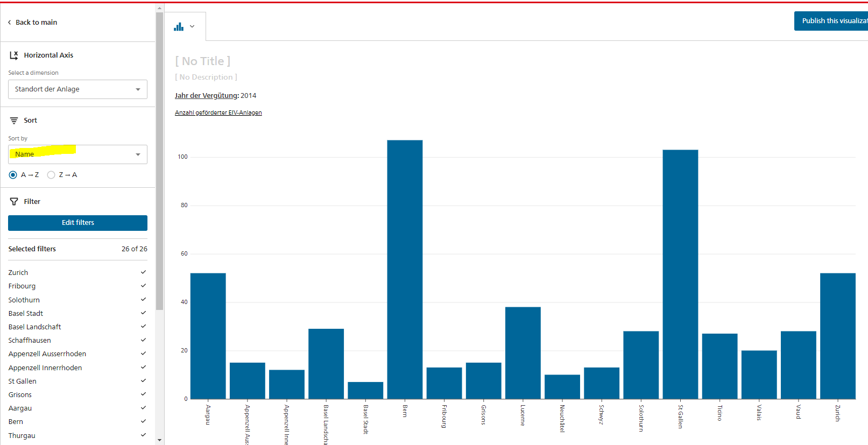Toggle the Zurich filter checkmark
Image resolution: width=868 pixels, height=445 pixels.
click(143, 272)
